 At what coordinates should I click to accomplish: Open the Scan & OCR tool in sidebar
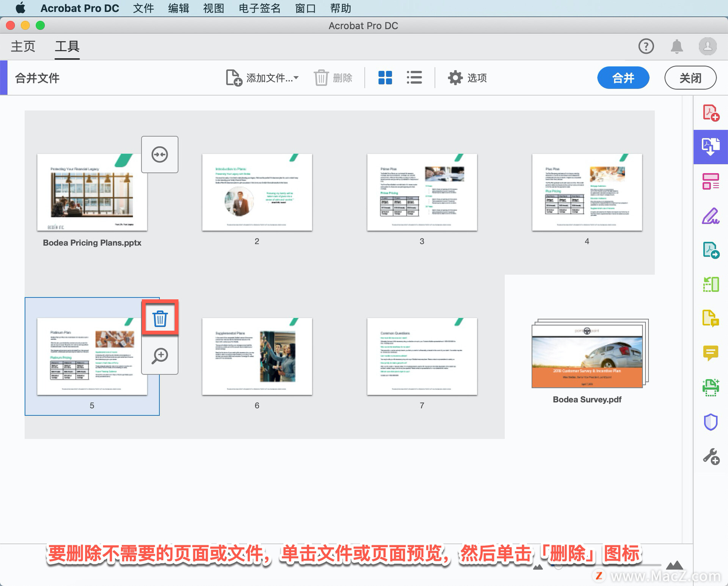[x=711, y=387]
